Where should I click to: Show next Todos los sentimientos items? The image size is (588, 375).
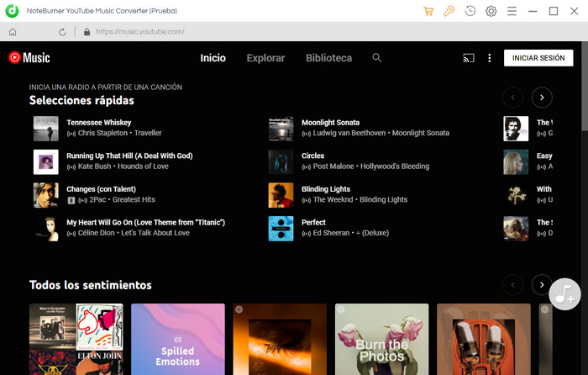[x=542, y=285]
